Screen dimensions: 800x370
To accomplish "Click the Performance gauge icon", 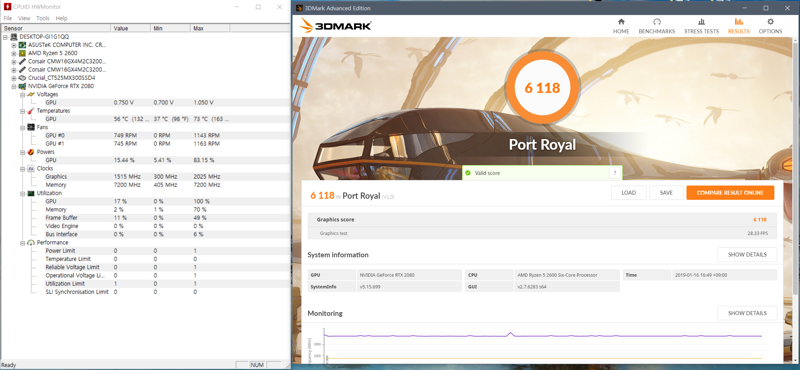I will point(31,242).
